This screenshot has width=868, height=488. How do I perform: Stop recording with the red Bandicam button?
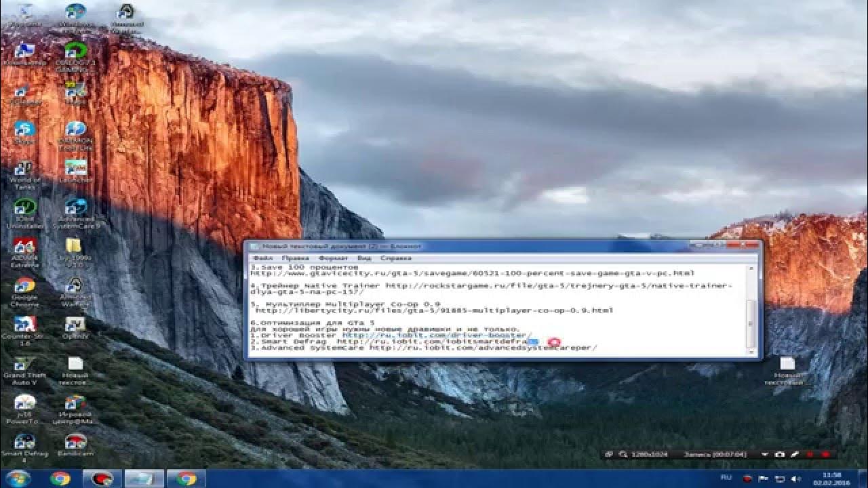(x=826, y=454)
